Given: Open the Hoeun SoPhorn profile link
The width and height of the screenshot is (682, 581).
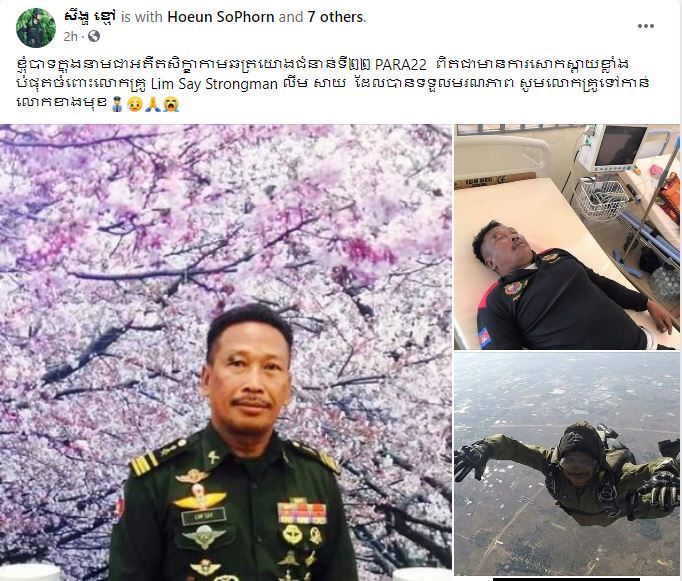Looking at the screenshot, I should coord(221,17).
